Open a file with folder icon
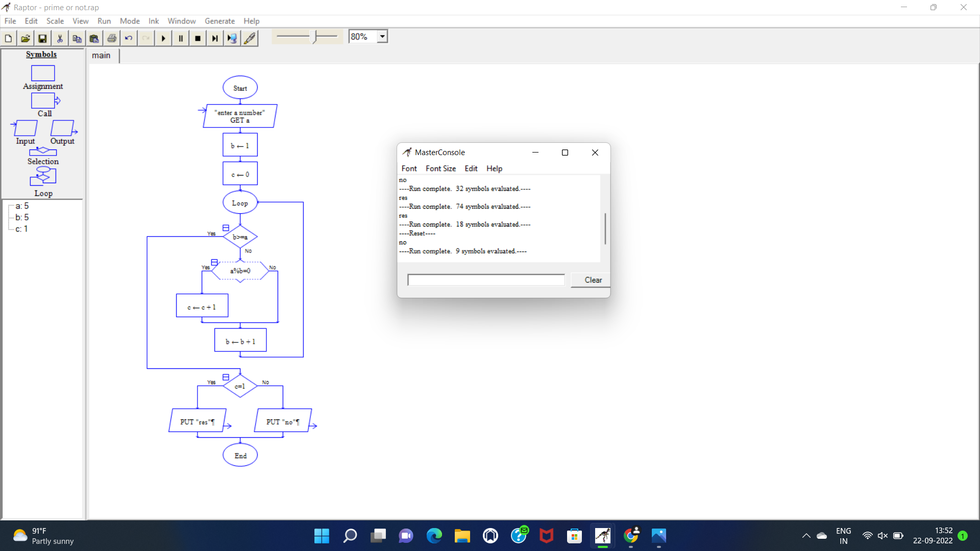This screenshot has width=980, height=551. [26, 38]
